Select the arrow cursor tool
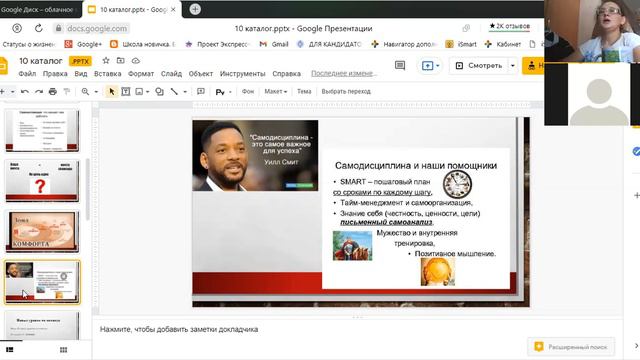Viewport: 640px width, 360px height. (111, 91)
